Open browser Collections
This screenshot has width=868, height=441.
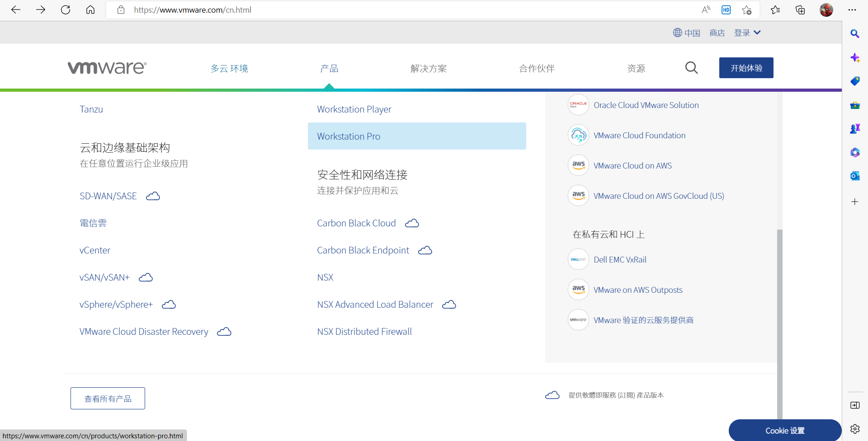[x=800, y=10]
